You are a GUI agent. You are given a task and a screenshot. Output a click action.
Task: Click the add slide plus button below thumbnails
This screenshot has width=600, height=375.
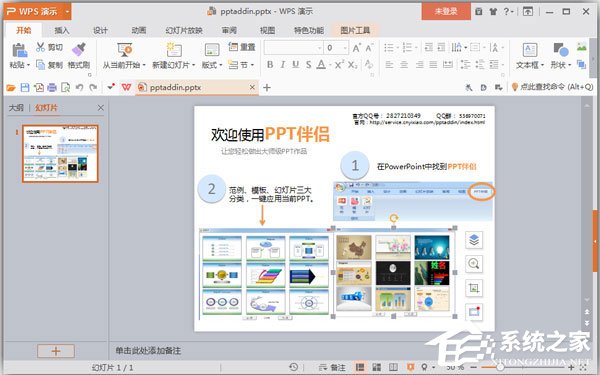56,351
